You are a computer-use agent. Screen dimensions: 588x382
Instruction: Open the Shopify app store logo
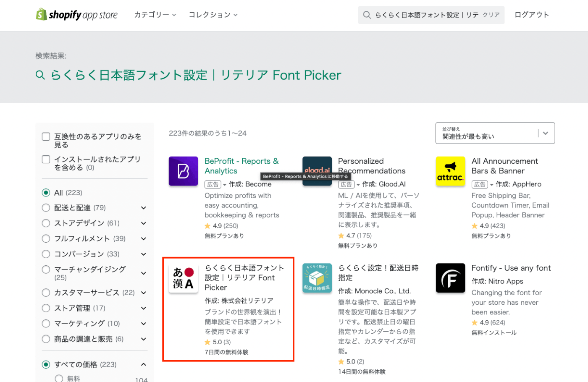76,15
